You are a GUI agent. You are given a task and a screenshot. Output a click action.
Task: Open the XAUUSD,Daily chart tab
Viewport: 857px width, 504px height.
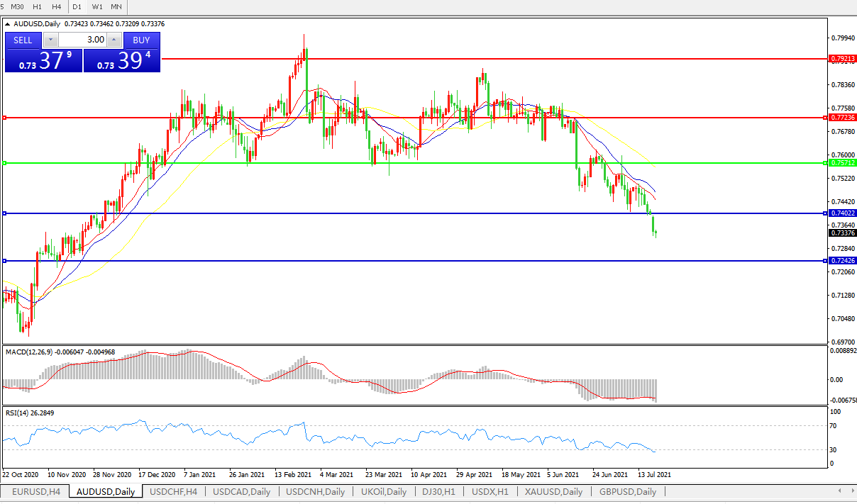553,491
